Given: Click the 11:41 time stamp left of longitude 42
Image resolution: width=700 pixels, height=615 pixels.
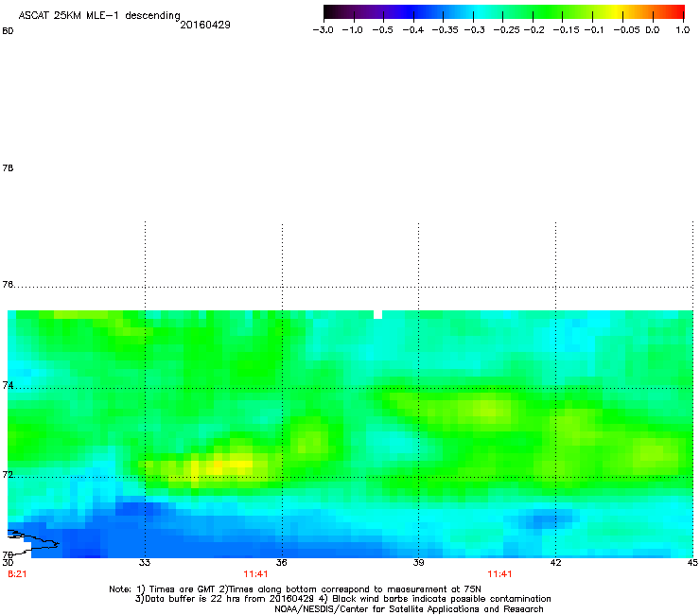Looking at the screenshot, I should (x=499, y=574).
